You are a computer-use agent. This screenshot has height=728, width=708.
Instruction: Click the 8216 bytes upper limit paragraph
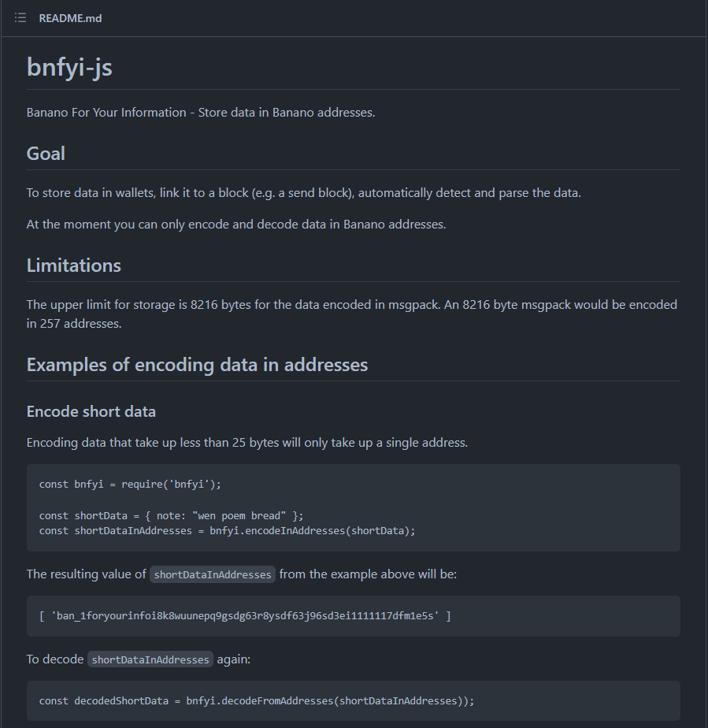click(352, 314)
